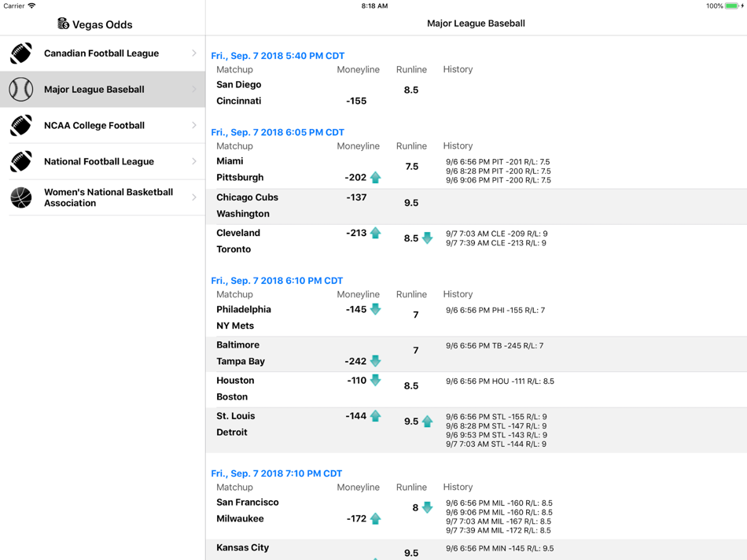This screenshot has height=560, width=747.
Task: Click the WNBA basketball icon
Action: click(x=21, y=197)
